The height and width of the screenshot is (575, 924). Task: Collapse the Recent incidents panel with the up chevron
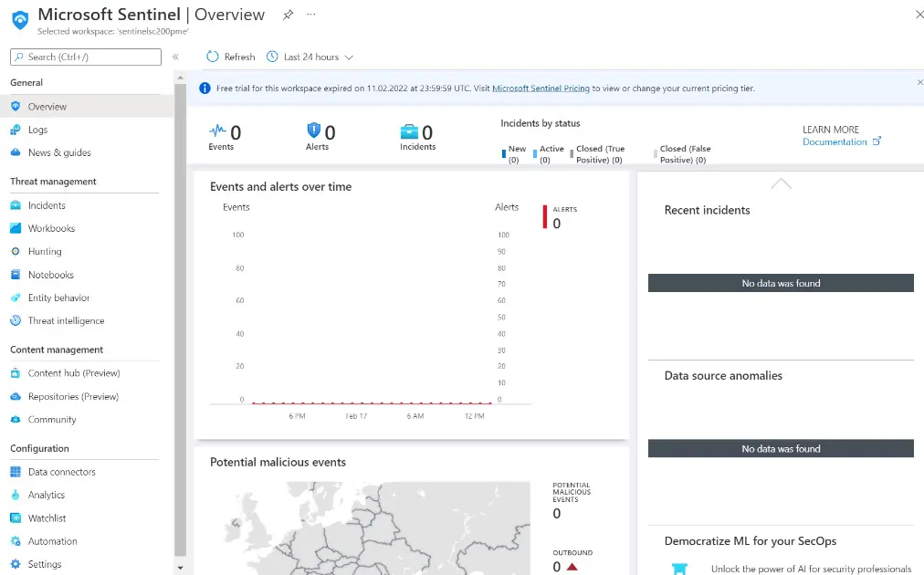tap(781, 183)
